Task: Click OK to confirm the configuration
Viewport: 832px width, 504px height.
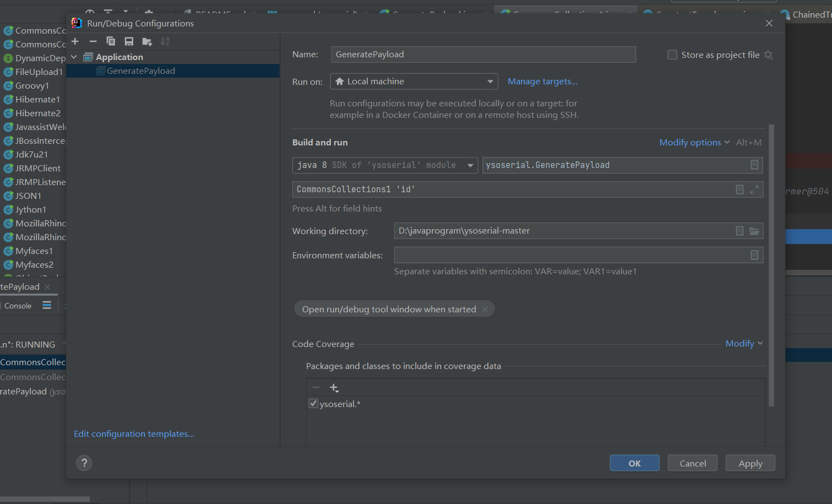Action: click(635, 463)
